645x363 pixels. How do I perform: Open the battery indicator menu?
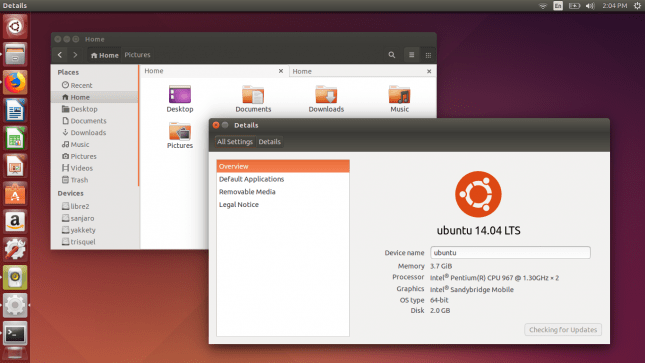click(x=574, y=6)
